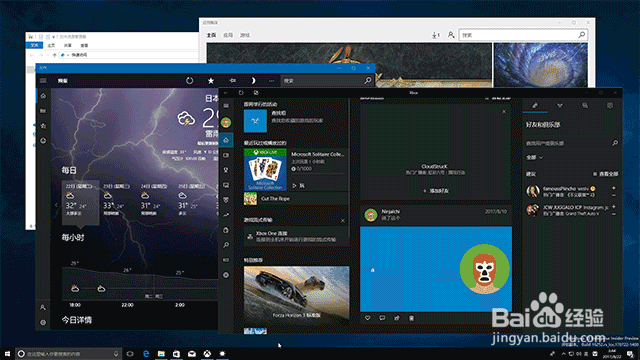
Task: Open Xbox sidebar search magnifier icon
Action: (x=226, y=245)
